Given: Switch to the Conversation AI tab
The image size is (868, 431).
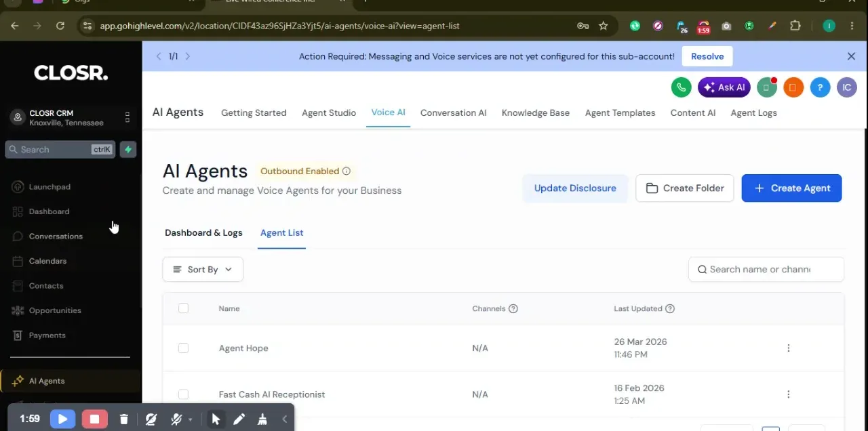Looking at the screenshot, I should (454, 113).
